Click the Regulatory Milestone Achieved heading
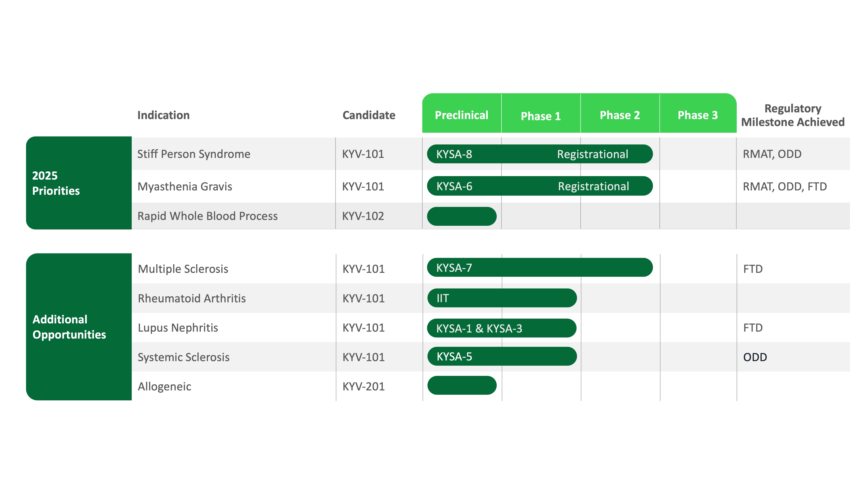The height and width of the screenshot is (488, 868). click(792, 115)
